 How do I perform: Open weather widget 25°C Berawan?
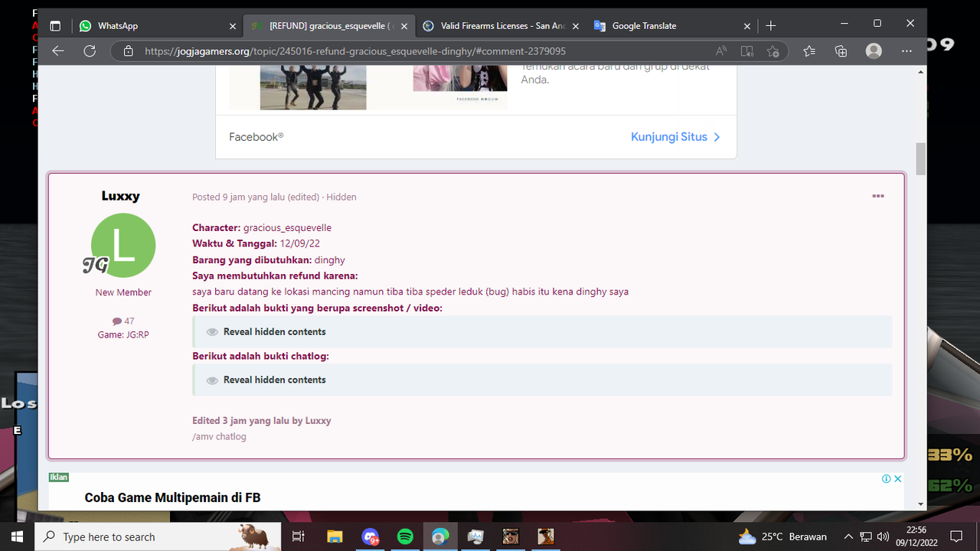click(x=782, y=536)
